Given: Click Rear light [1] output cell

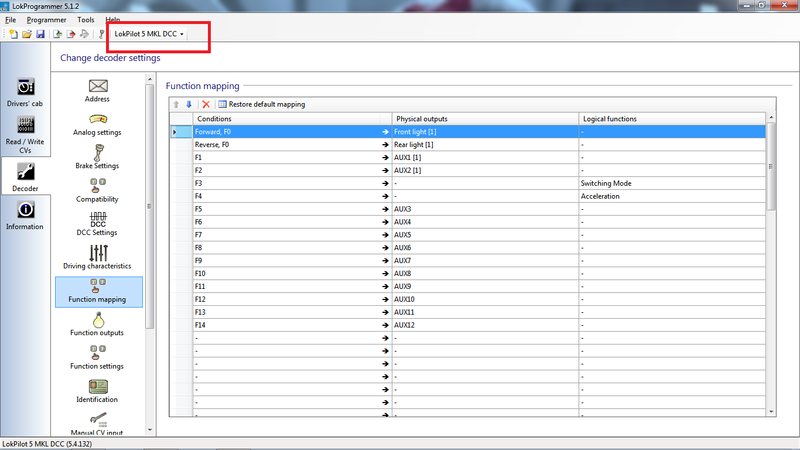Looking at the screenshot, I should tap(485, 144).
